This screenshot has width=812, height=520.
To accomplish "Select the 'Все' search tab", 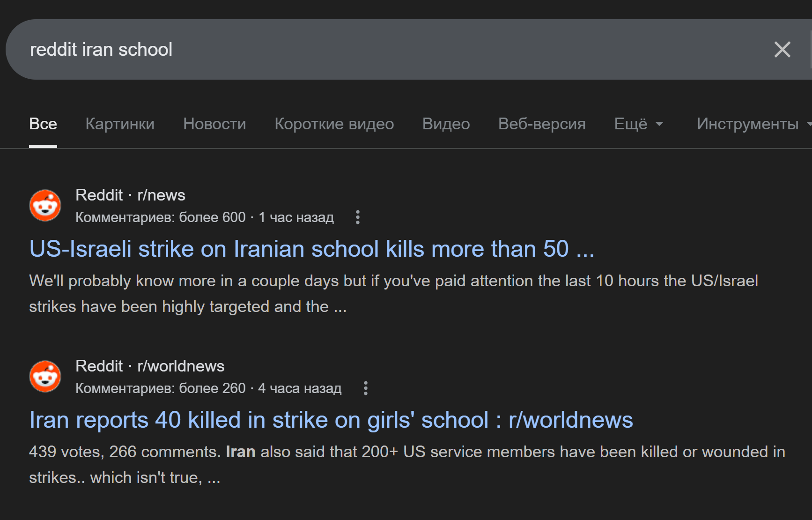I will (x=43, y=124).
